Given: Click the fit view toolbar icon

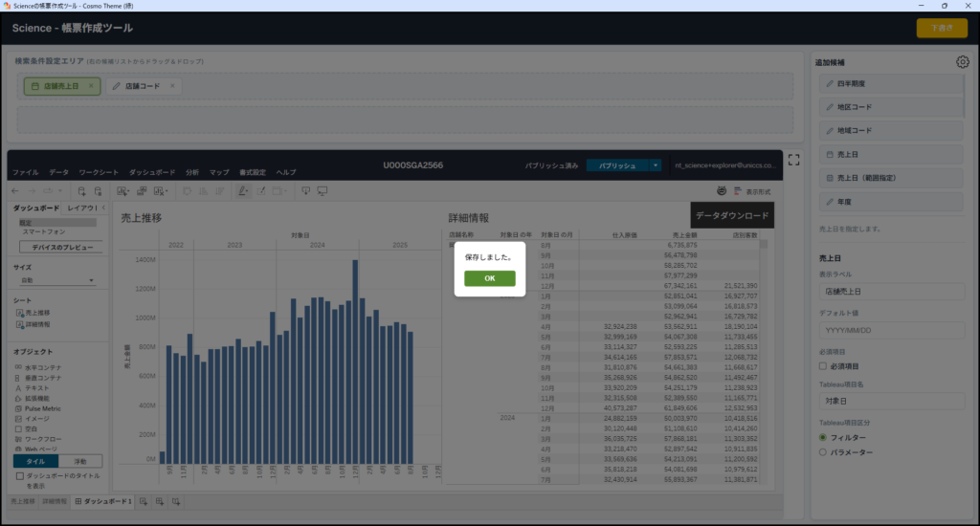Looking at the screenshot, I should [x=279, y=191].
